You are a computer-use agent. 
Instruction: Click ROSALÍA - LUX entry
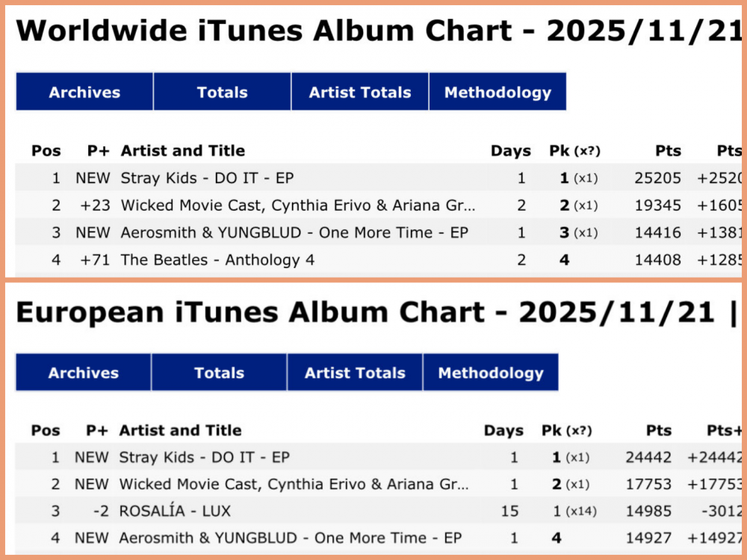point(175,511)
